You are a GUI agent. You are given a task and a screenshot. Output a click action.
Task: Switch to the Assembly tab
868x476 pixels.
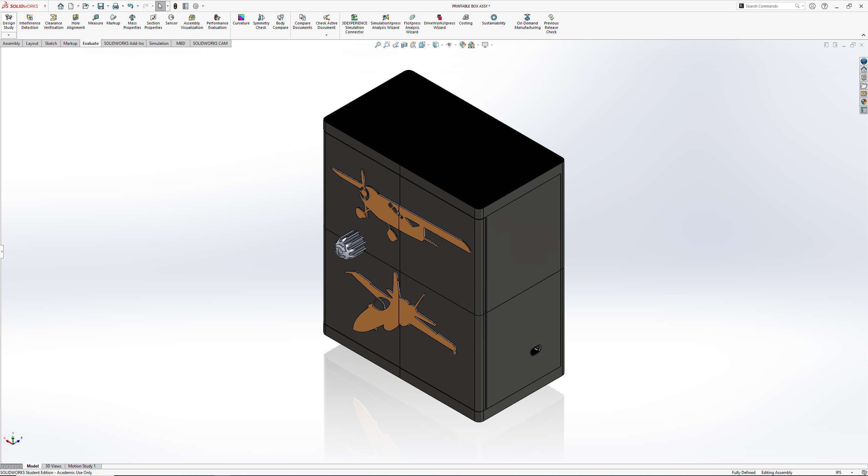tap(11, 43)
